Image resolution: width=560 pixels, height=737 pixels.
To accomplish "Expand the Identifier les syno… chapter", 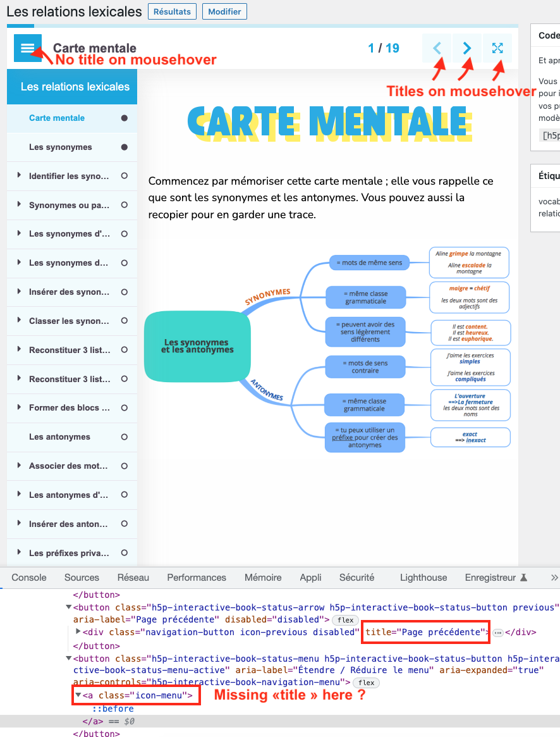I will [x=19, y=175].
